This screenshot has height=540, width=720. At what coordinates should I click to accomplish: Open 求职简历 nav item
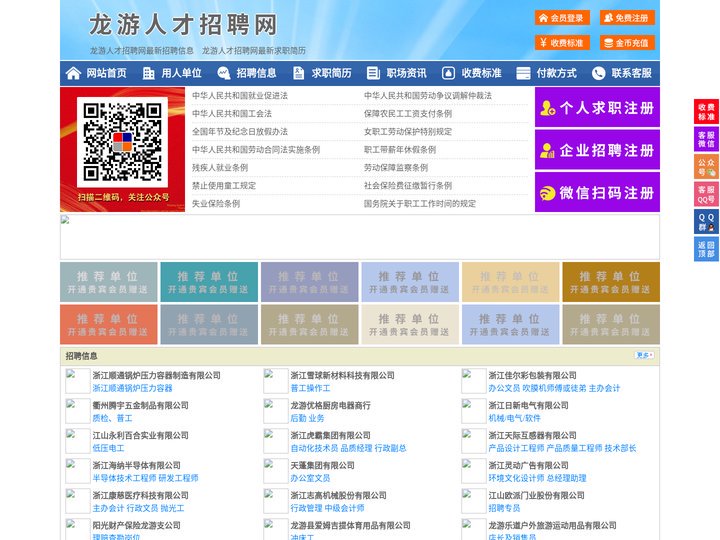pos(332,73)
